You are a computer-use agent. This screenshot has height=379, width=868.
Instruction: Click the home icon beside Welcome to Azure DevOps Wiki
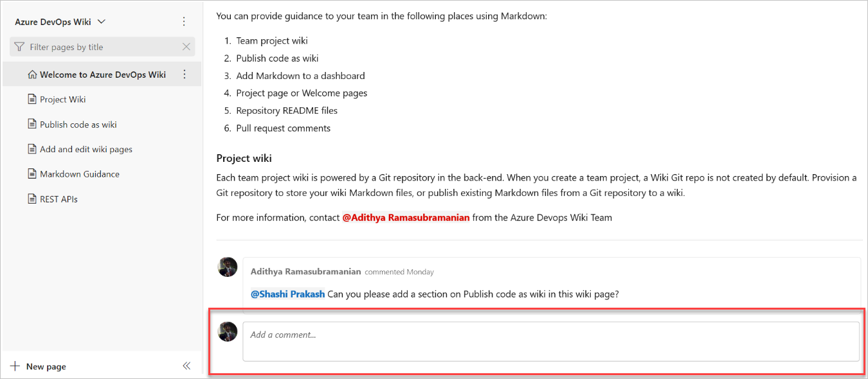click(32, 74)
